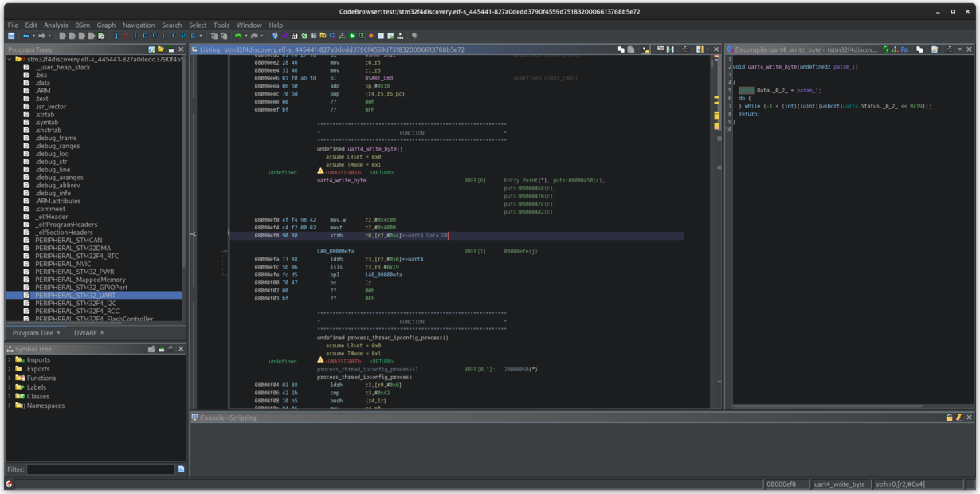Switch to the DWARF tab

[84, 333]
